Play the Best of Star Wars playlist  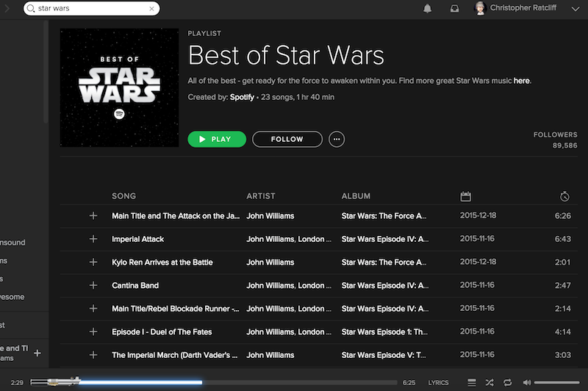tap(217, 139)
